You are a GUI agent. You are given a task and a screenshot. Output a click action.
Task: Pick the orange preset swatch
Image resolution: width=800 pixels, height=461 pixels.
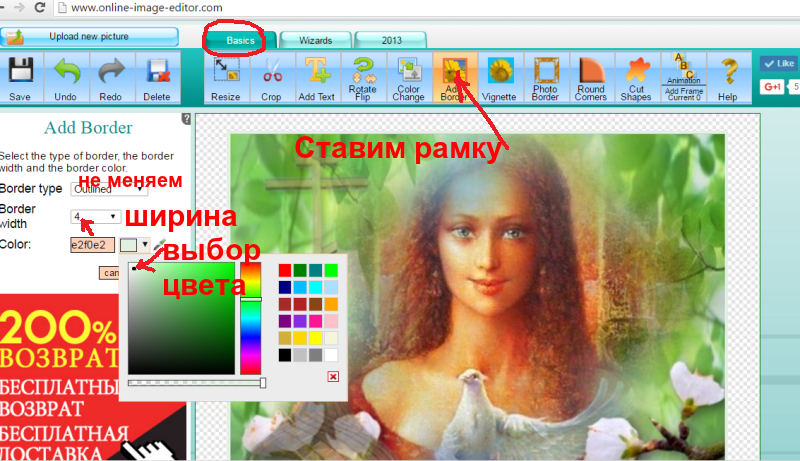click(x=331, y=304)
